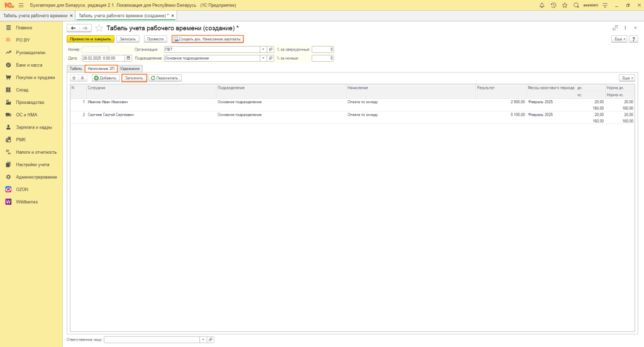Open Покупки и продажи section
The height and width of the screenshot is (347, 644).
click(x=35, y=77)
